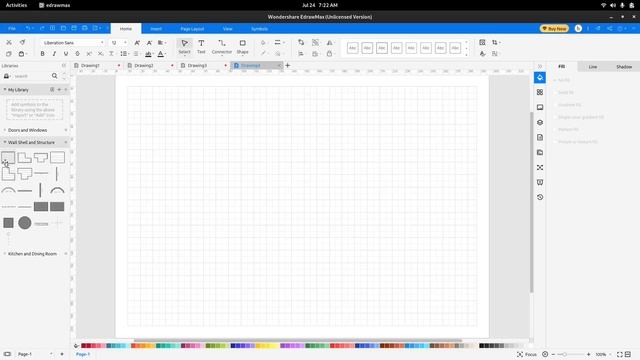Click the Buy Now button
This screenshot has width=640, height=360.
click(x=554, y=29)
